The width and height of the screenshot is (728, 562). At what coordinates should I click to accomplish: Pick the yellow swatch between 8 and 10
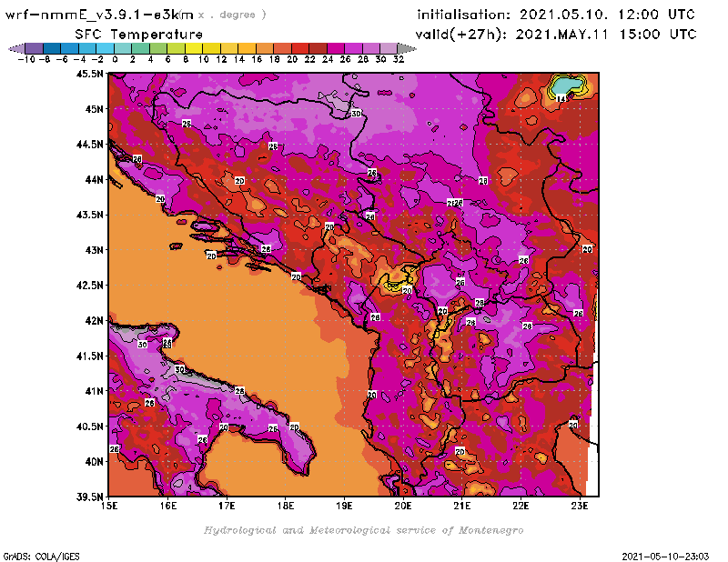[194, 48]
